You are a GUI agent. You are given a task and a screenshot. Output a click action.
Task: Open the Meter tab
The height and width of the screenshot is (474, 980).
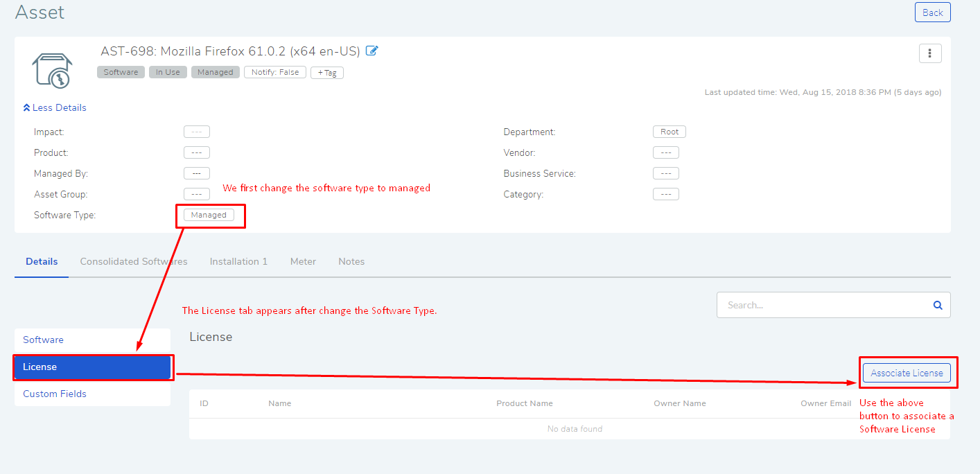click(x=303, y=261)
